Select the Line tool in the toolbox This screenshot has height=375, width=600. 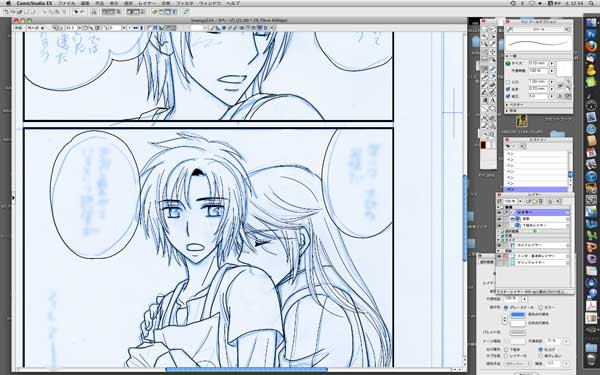click(484, 109)
